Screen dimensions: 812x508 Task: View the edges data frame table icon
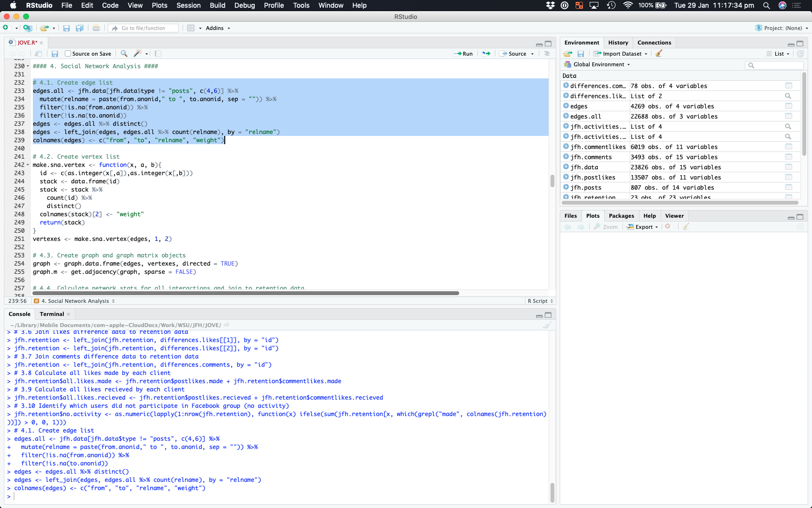coord(788,106)
